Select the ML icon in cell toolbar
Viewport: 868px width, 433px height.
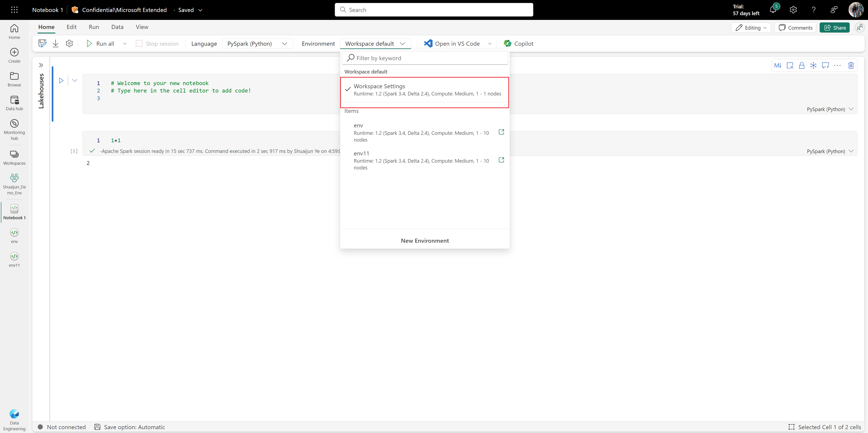tap(778, 65)
